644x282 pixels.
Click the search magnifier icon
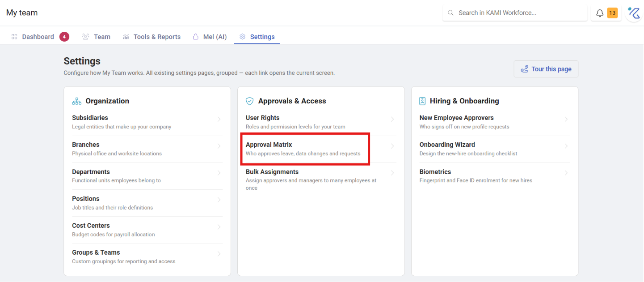click(450, 13)
